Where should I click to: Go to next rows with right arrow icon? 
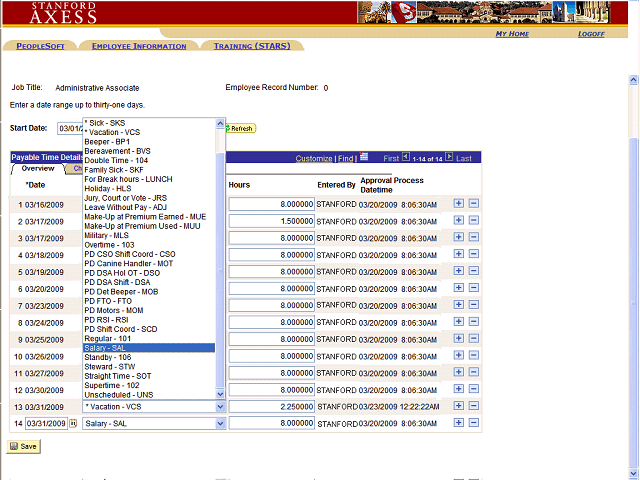tap(449, 158)
